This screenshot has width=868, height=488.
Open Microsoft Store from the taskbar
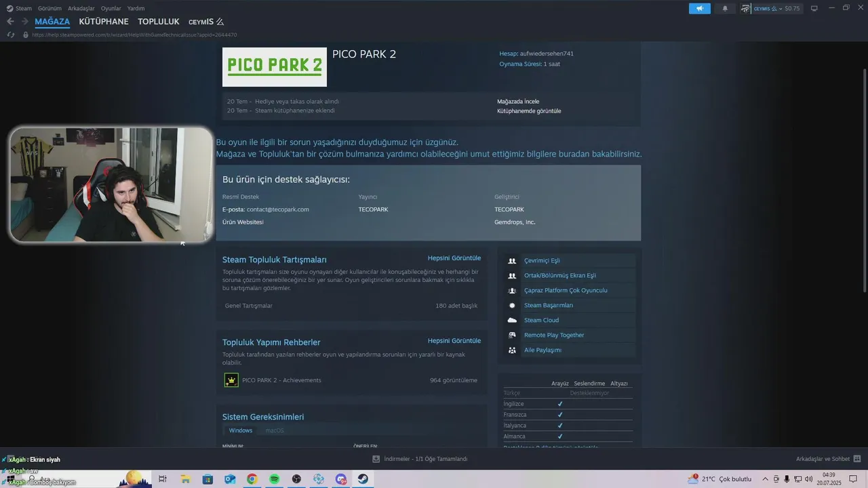pyautogui.click(x=208, y=479)
